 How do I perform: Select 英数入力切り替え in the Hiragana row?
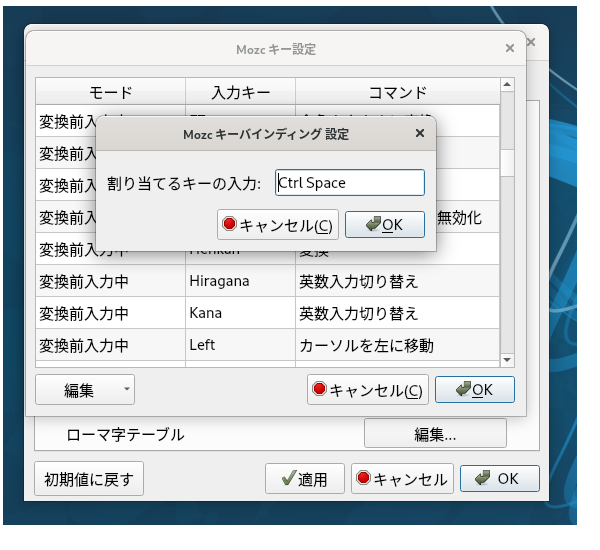(x=398, y=281)
